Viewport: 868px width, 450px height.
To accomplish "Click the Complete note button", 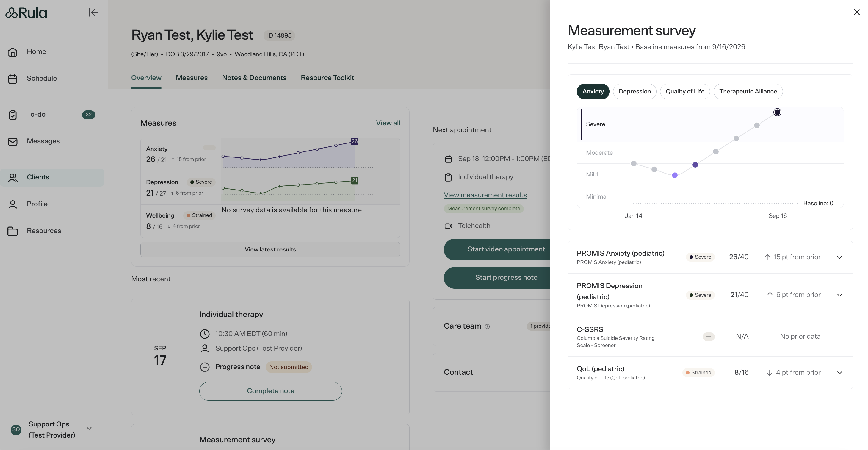I will pyautogui.click(x=270, y=391).
